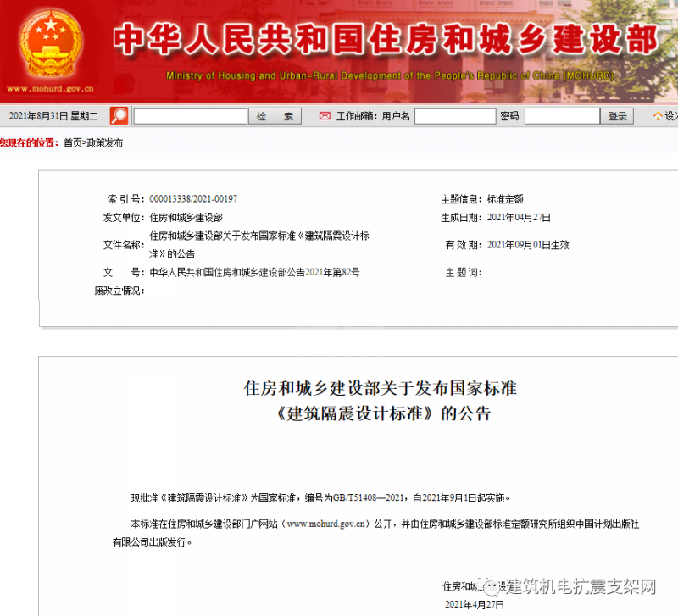This screenshot has width=678, height=616.
Task: Open the 首页 breadcrumb link
Action: pyautogui.click(x=73, y=142)
